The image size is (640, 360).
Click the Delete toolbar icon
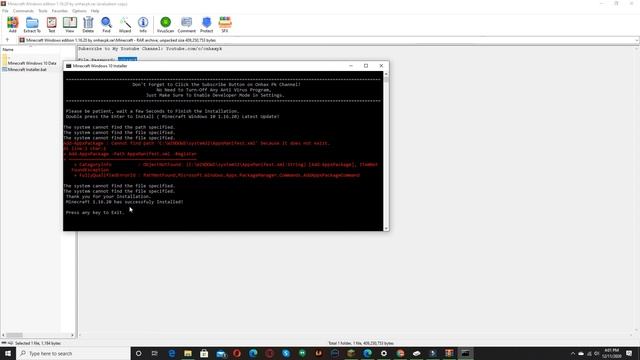tap(88, 24)
